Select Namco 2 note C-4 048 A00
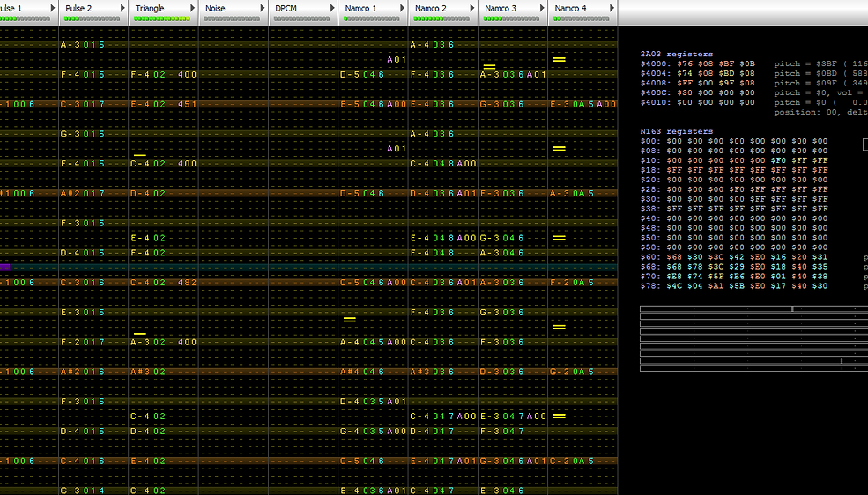This screenshot has height=495, width=868. 443,164
